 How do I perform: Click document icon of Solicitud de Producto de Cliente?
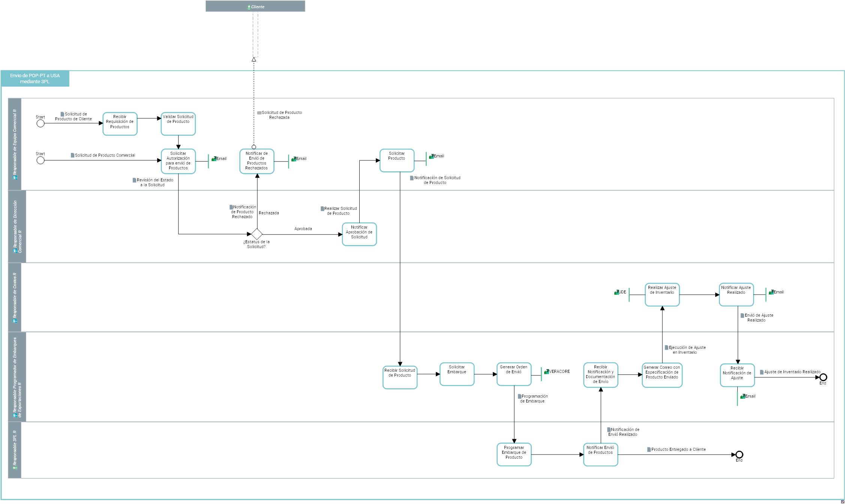click(62, 114)
